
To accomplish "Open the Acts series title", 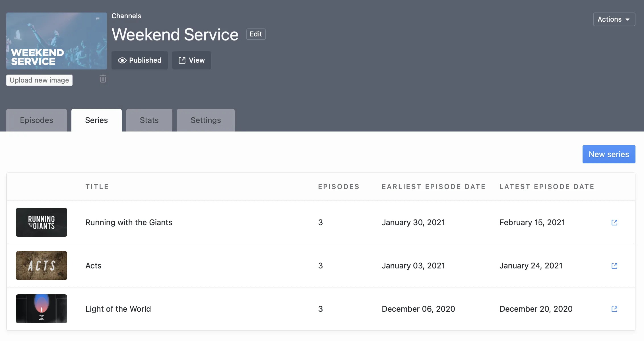I will coord(93,266).
